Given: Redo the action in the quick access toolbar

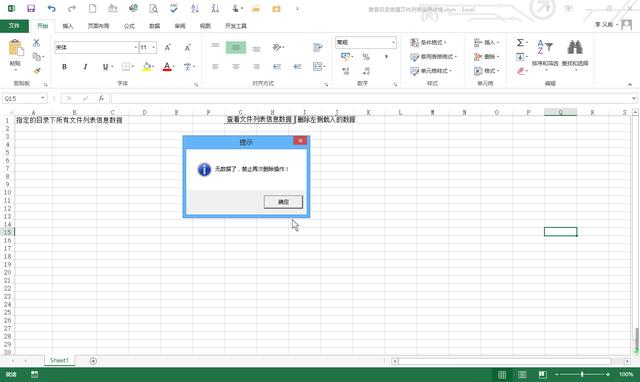Looking at the screenshot, I should click(72, 8).
